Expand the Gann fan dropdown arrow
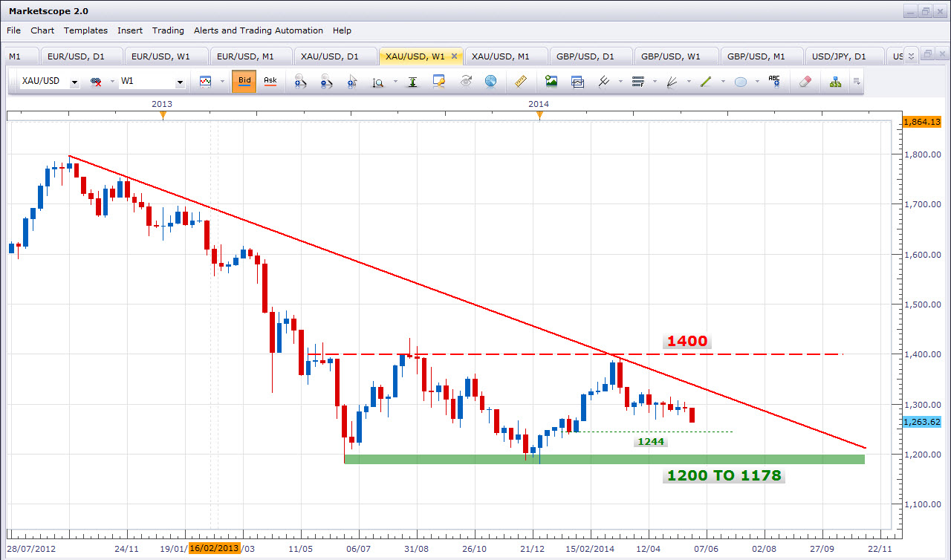The height and width of the screenshot is (560, 951). 688,82
